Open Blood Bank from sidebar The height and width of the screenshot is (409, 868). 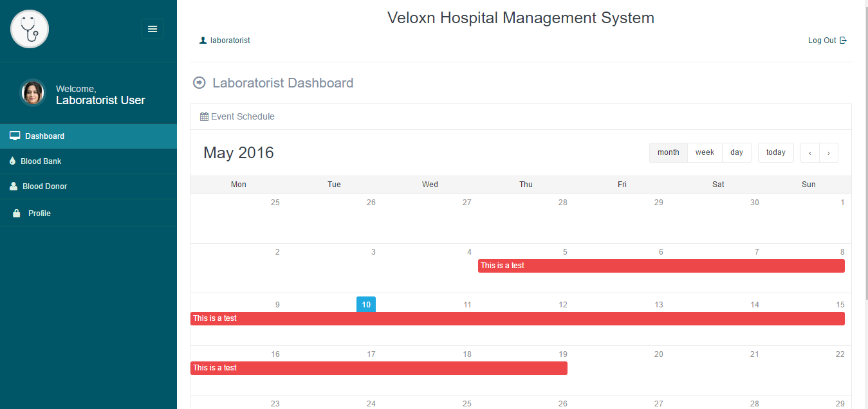click(41, 161)
